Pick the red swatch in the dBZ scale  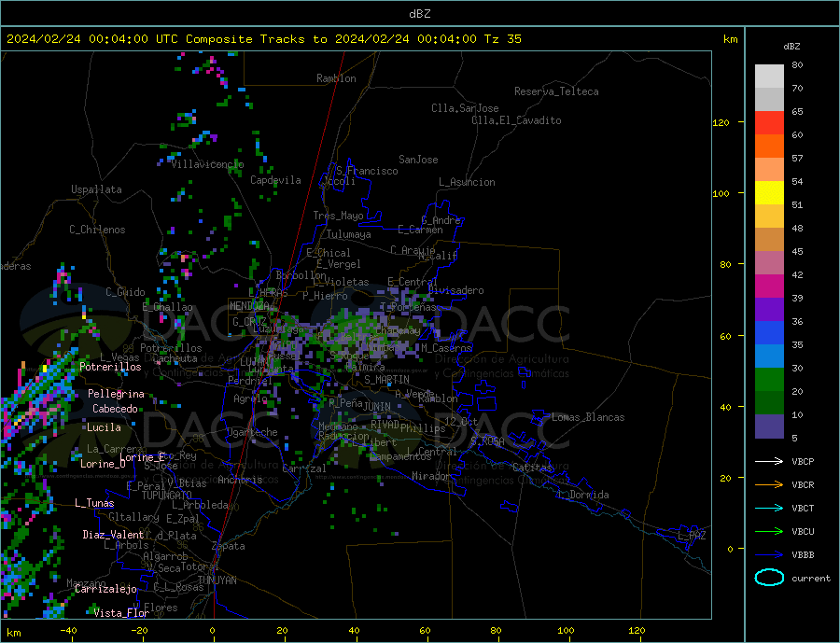pyautogui.click(x=769, y=122)
